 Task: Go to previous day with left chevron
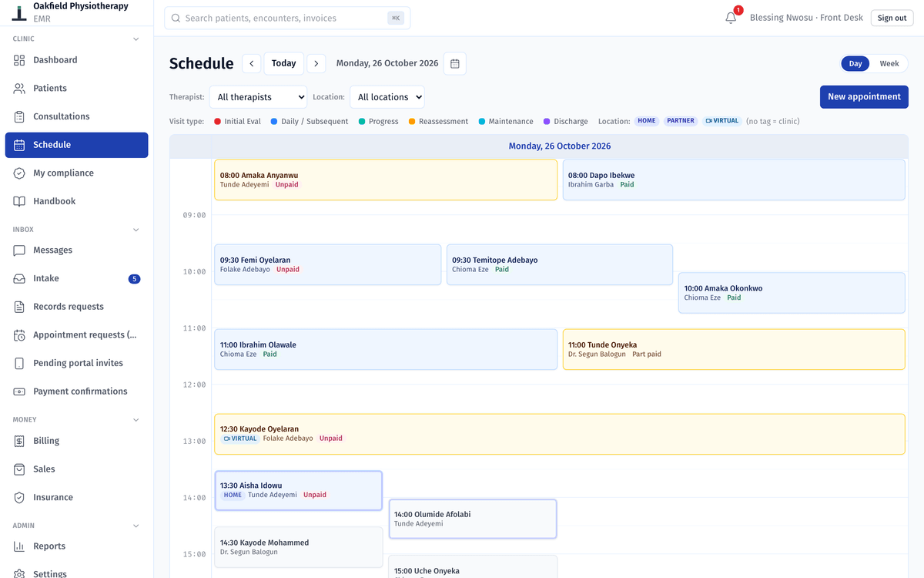click(x=252, y=63)
